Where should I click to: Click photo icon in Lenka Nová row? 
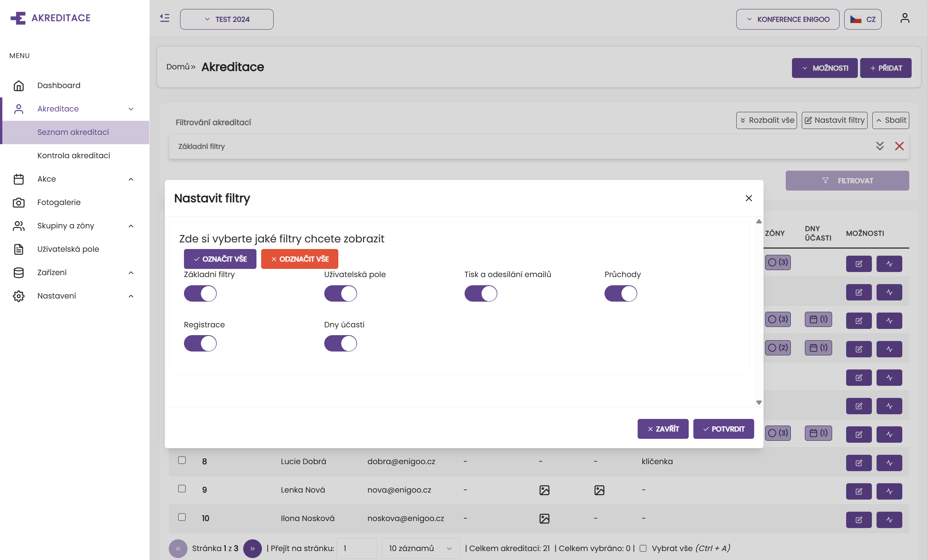[x=544, y=490]
